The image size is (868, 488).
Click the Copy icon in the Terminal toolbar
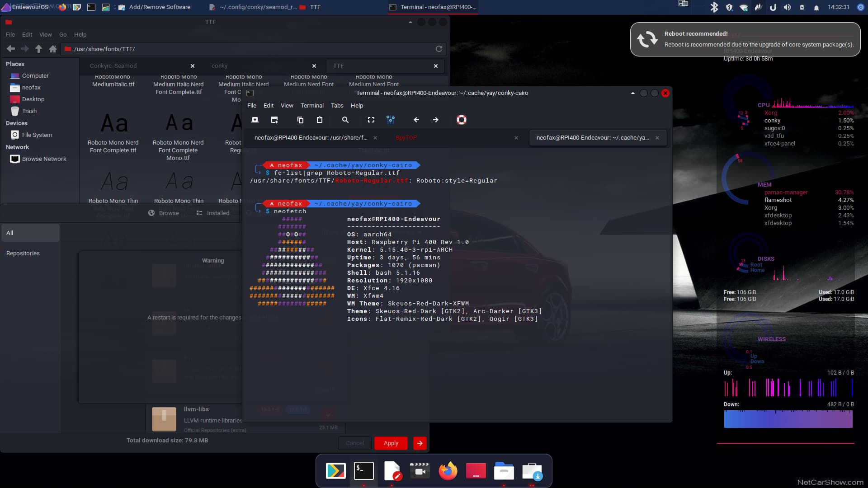pyautogui.click(x=300, y=120)
